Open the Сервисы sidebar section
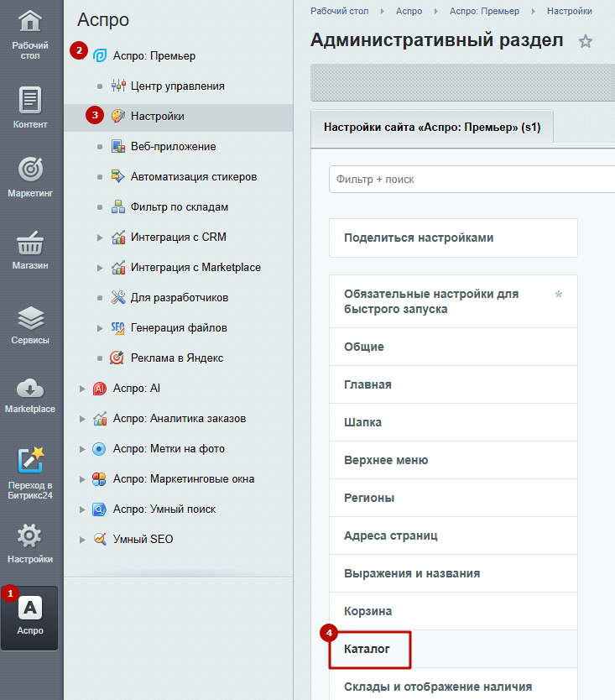 [30, 325]
